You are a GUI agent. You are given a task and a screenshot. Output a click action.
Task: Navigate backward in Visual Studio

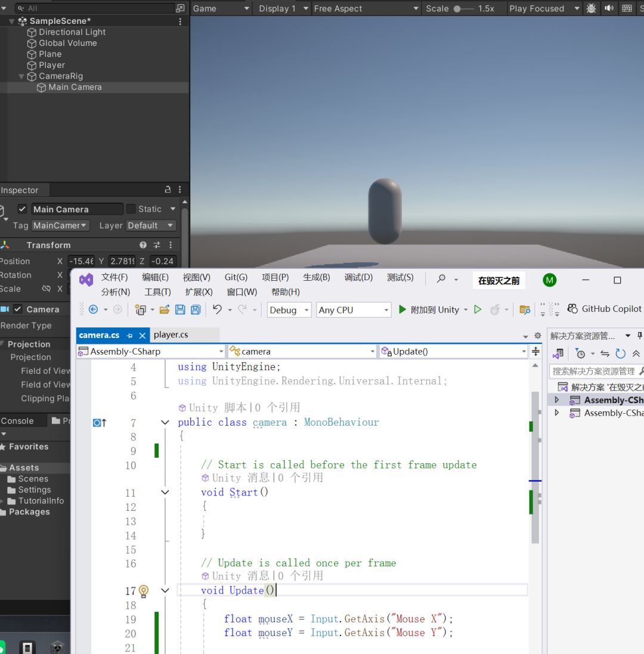coord(94,309)
